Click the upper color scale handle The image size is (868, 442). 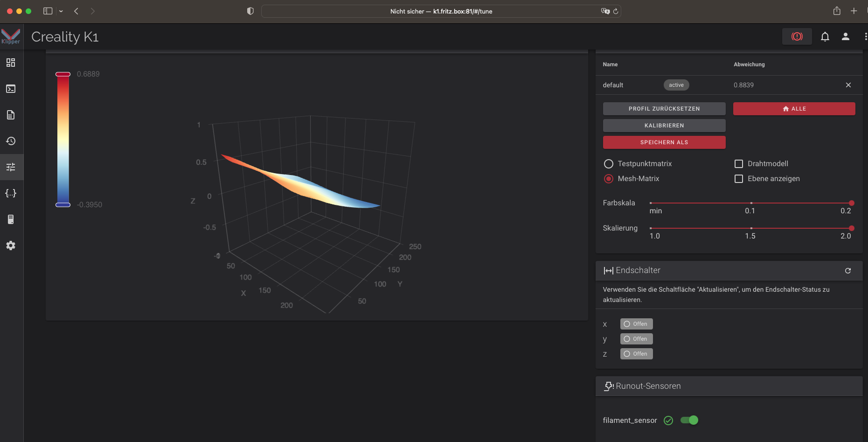[x=63, y=74]
